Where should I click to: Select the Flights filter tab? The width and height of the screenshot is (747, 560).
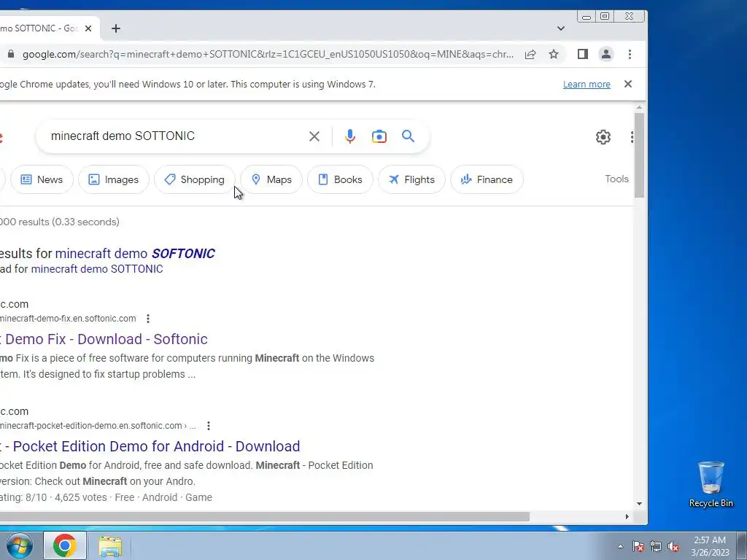[x=411, y=179]
